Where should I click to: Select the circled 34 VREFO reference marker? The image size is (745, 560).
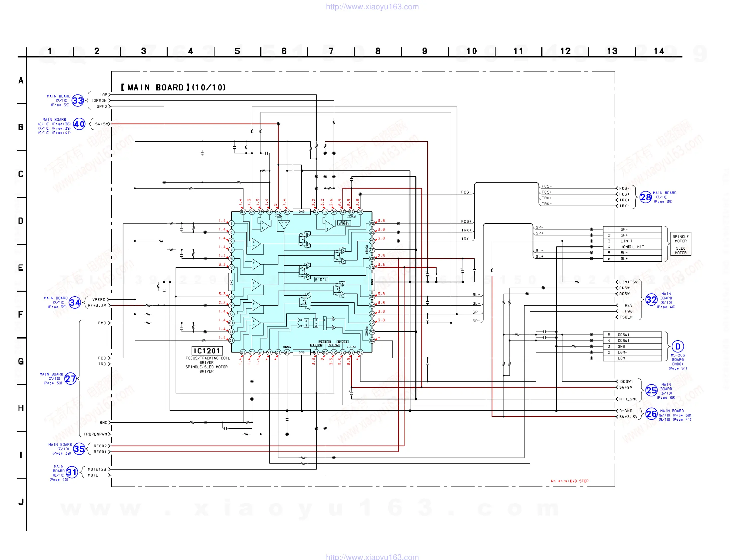point(75,302)
